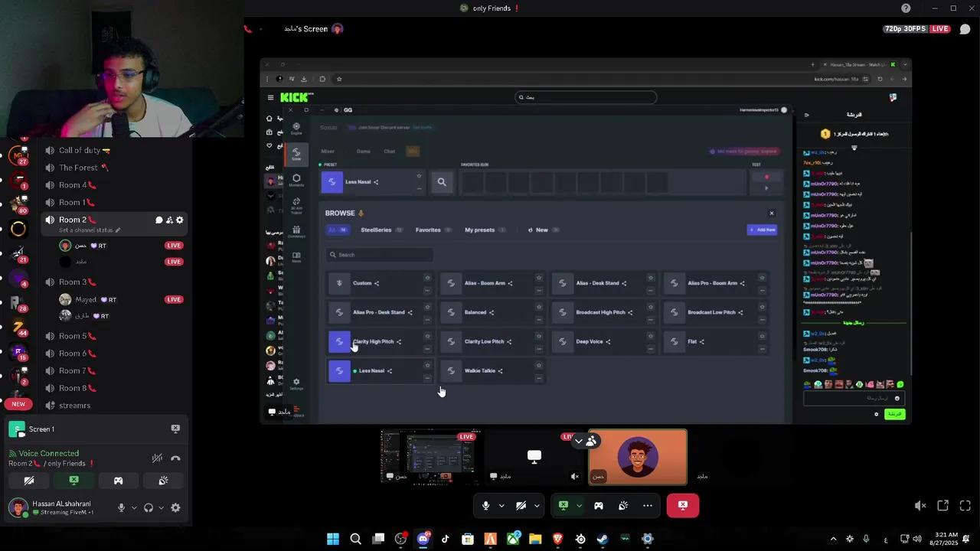Open Windows Start menu
The width and height of the screenshot is (980, 551).
point(333,540)
